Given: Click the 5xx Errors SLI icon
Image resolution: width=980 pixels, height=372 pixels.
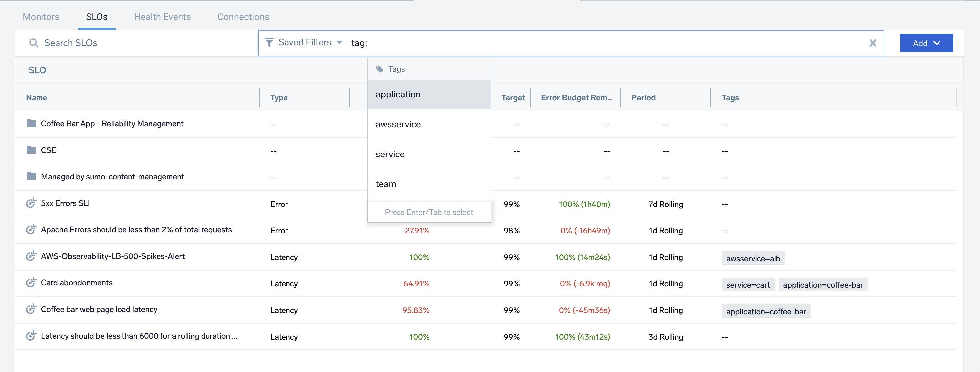Looking at the screenshot, I should [31, 203].
